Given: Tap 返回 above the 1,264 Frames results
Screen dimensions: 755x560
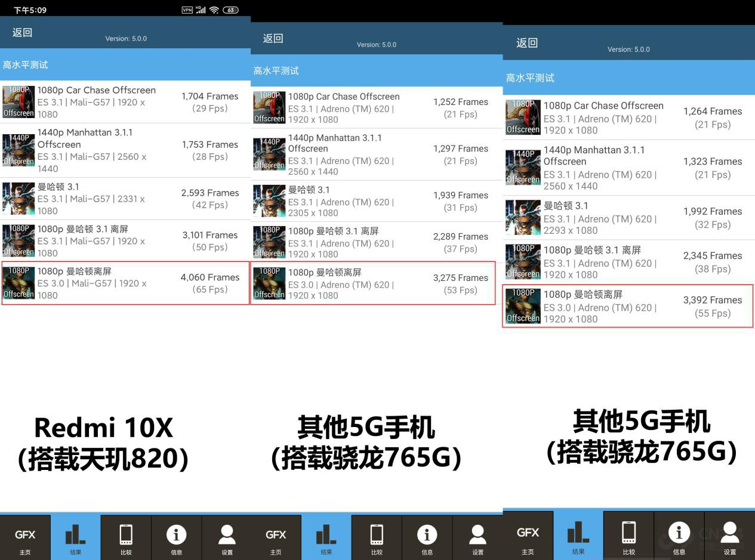Looking at the screenshot, I should pyautogui.click(x=527, y=42).
